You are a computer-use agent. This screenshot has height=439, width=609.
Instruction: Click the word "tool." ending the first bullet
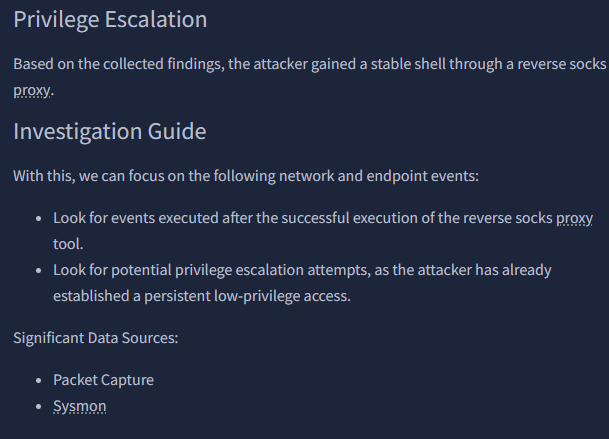[x=68, y=243]
